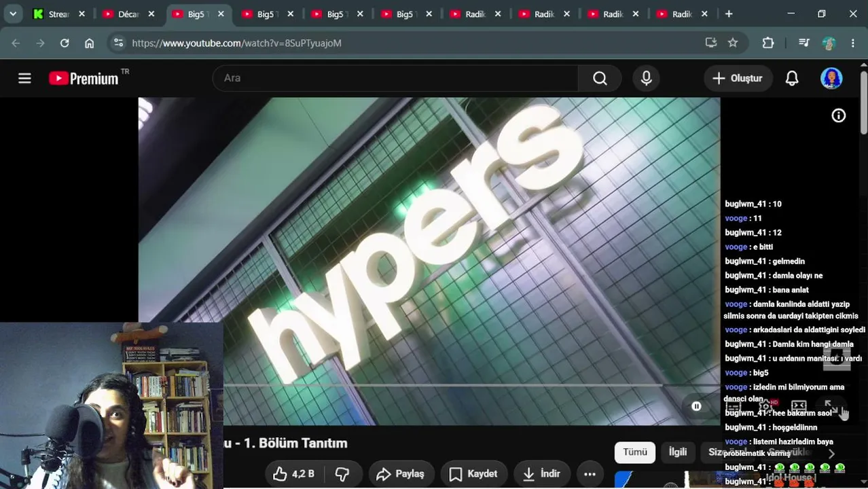The image size is (868, 489).
Task: Bookmark this page with the star icon
Action: 733,43
